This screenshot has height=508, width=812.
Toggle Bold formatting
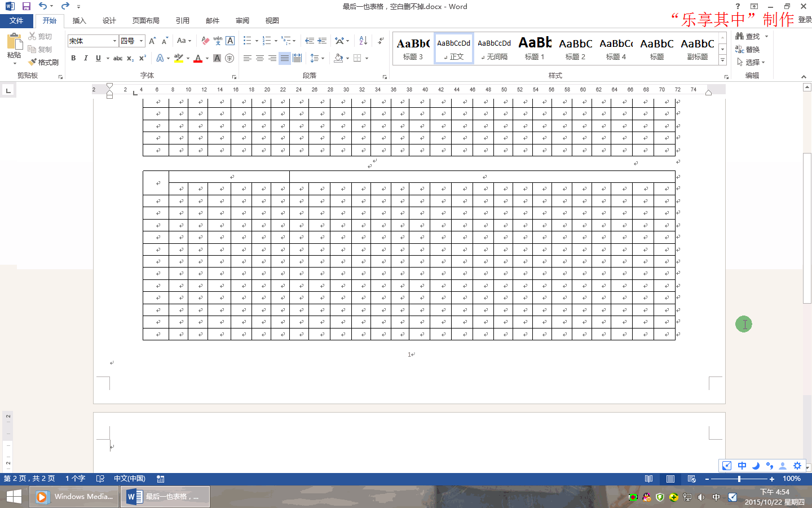pyautogui.click(x=73, y=58)
